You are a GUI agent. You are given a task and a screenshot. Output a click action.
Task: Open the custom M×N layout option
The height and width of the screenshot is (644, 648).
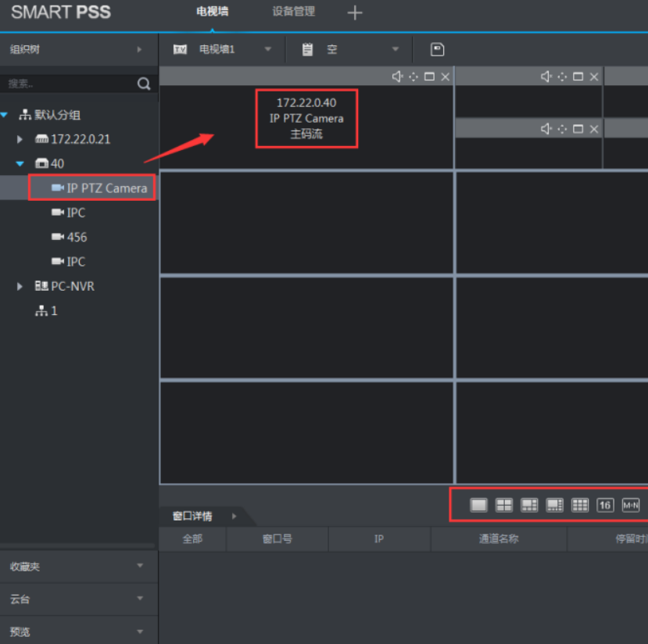pos(630,505)
